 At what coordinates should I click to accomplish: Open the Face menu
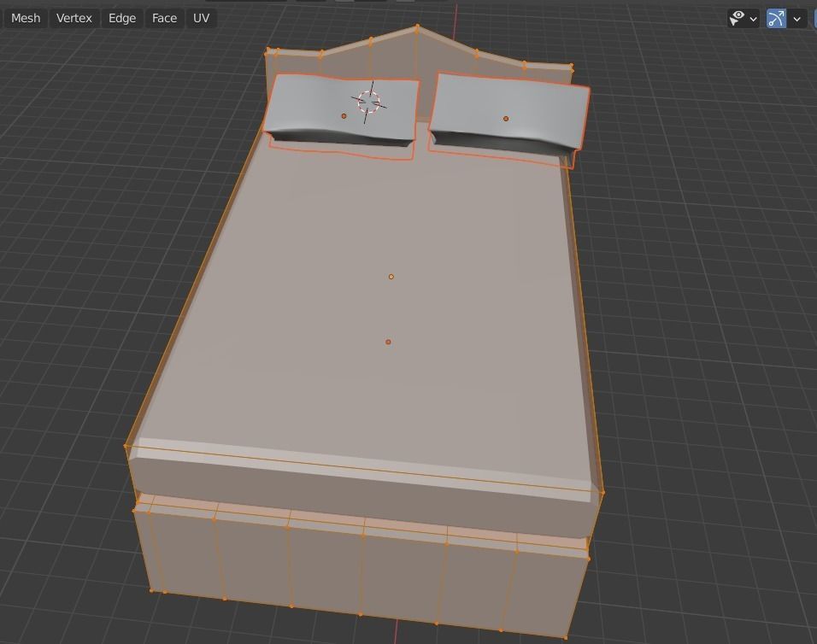tap(164, 18)
